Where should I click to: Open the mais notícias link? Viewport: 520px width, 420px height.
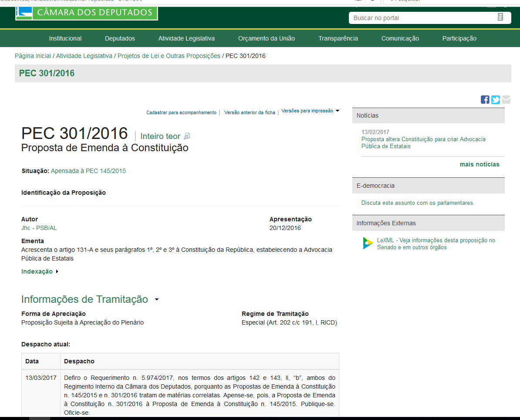[x=479, y=164]
